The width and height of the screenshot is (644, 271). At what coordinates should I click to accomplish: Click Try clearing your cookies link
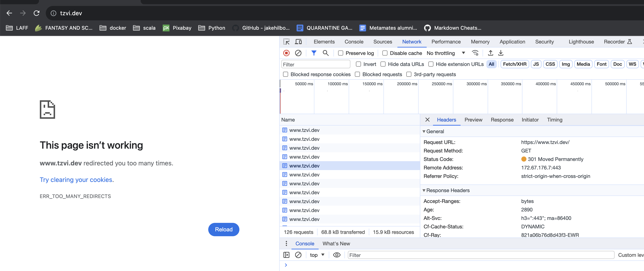pyautogui.click(x=76, y=180)
